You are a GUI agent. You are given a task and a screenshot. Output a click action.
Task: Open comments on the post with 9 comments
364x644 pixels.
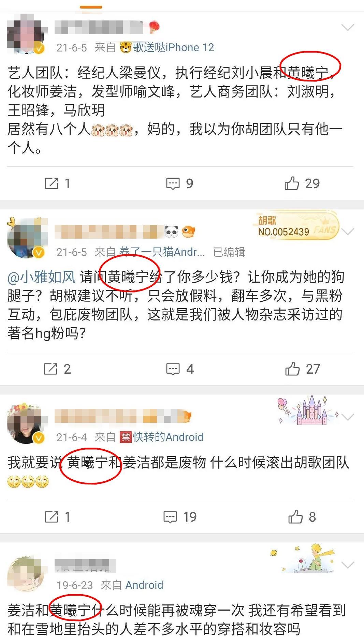coord(179,183)
